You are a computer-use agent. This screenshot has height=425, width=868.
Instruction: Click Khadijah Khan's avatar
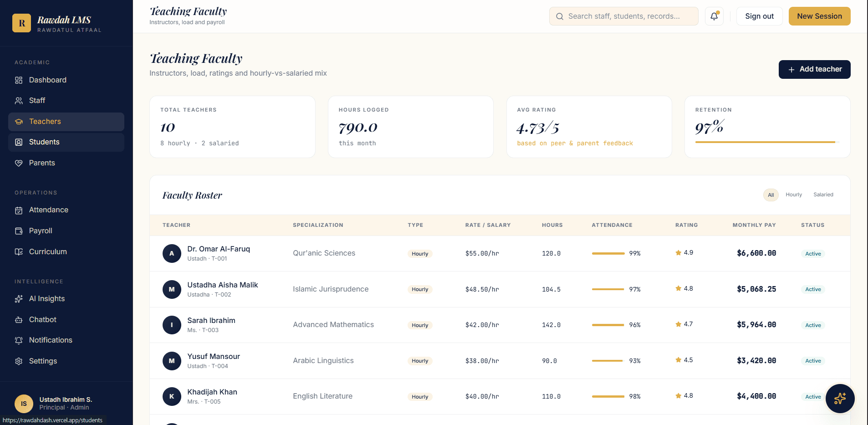click(x=172, y=396)
